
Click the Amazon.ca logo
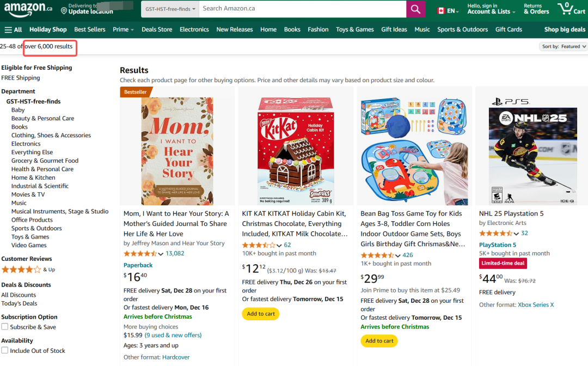[x=28, y=9]
